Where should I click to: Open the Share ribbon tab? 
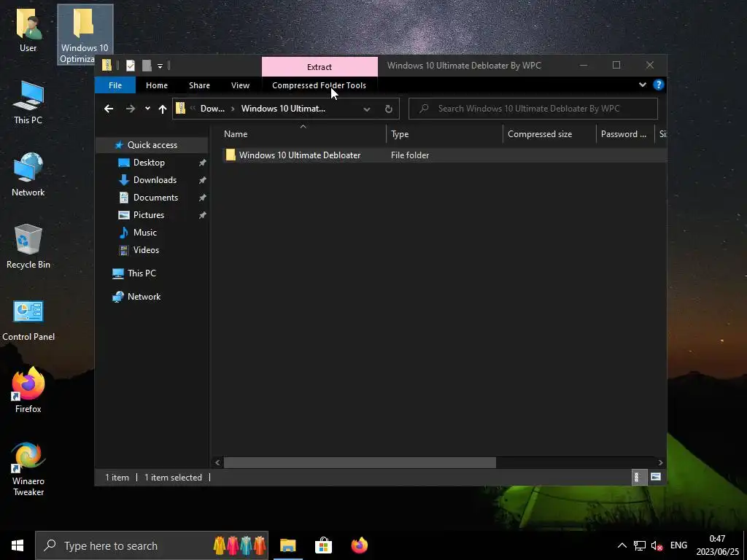[199, 85]
